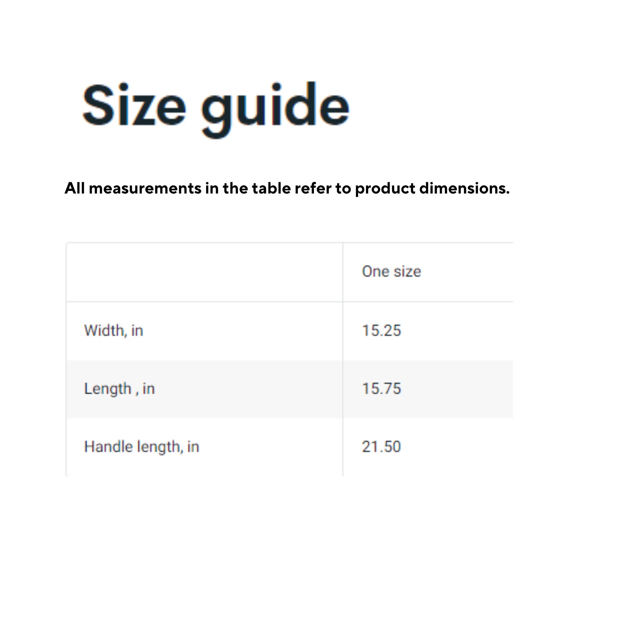Click the word 'size' in One size header

click(407, 272)
